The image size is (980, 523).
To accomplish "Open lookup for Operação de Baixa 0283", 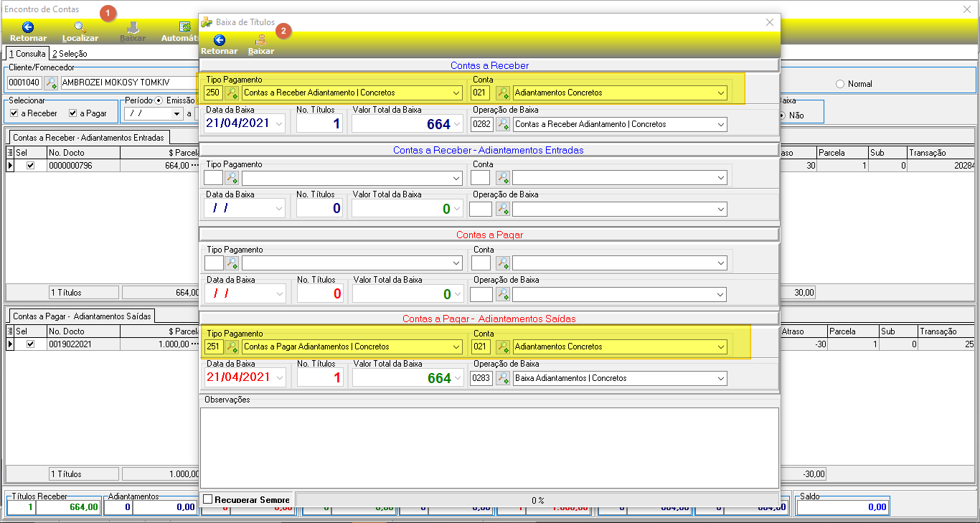I will click(503, 378).
